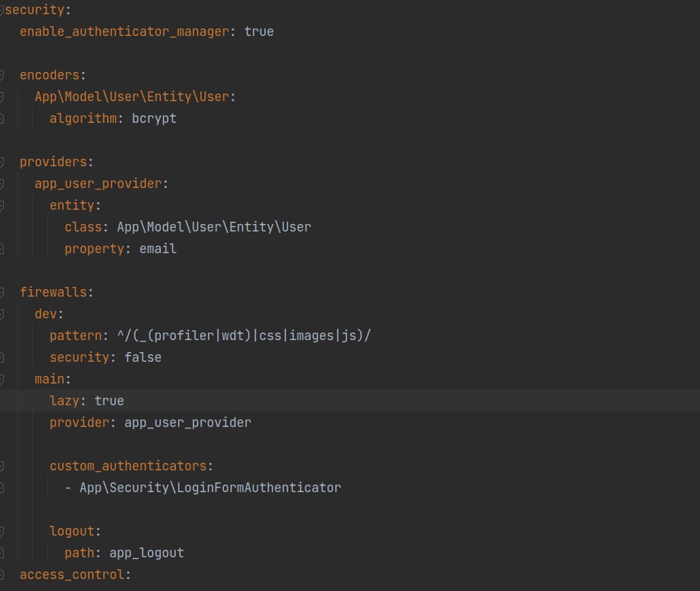Collapse the firewalls section fold marker
700x591 pixels.
[x=1, y=292]
